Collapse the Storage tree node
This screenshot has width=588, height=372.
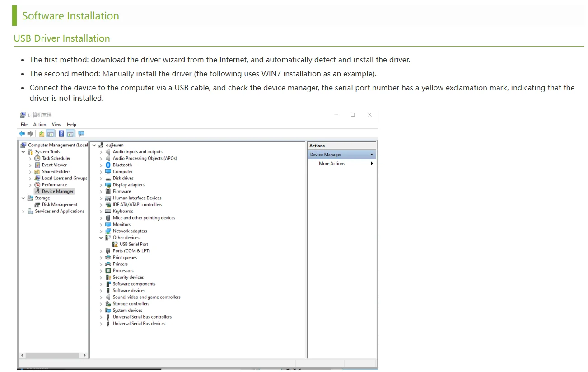coord(23,198)
